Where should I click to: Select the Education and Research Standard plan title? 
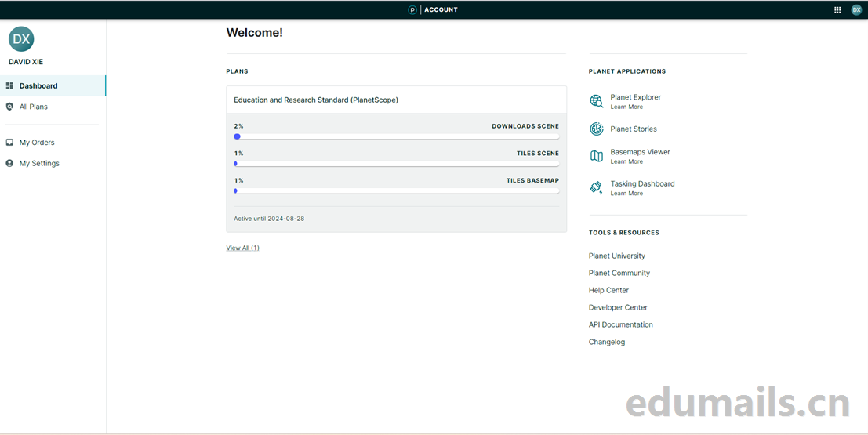click(316, 100)
